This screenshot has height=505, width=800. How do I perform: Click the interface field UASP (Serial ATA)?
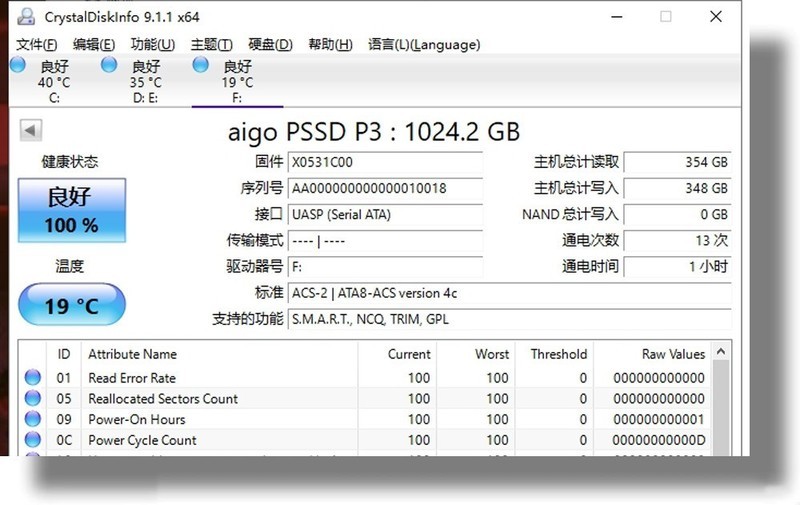coord(385,215)
